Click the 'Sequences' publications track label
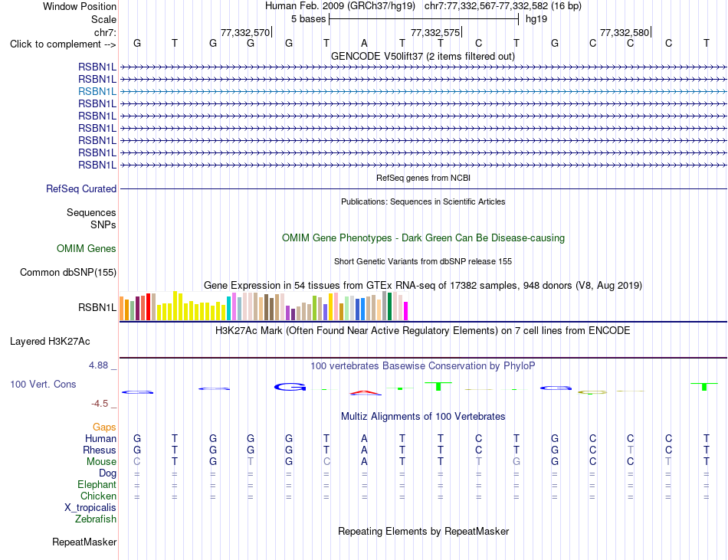Viewport: 728px width, 560px height. click(x=91, y=212)
